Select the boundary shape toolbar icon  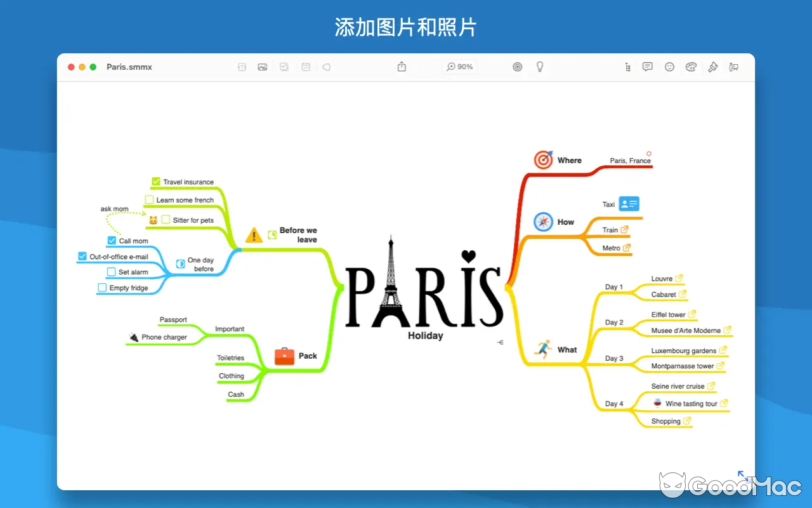tap(326, 67)
